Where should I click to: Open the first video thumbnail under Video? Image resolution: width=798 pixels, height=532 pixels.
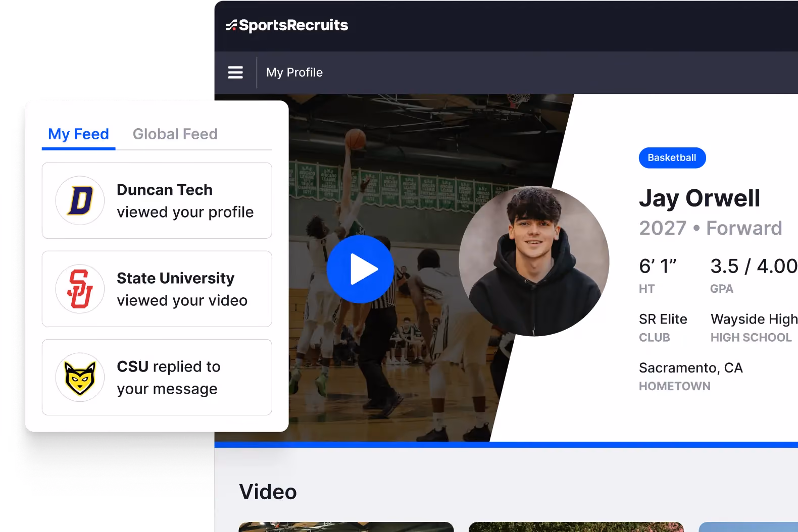coord(346,527)
